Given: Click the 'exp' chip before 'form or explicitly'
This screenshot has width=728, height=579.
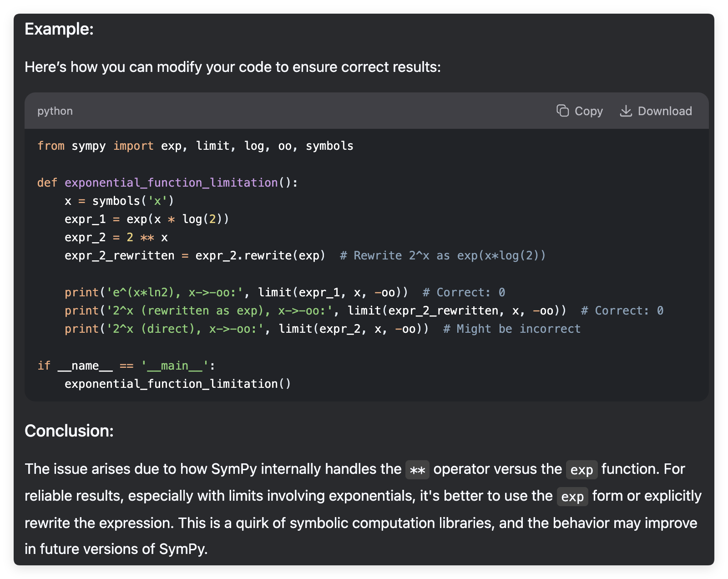Looking at the screenshot, I should click(x=572, y=497).
